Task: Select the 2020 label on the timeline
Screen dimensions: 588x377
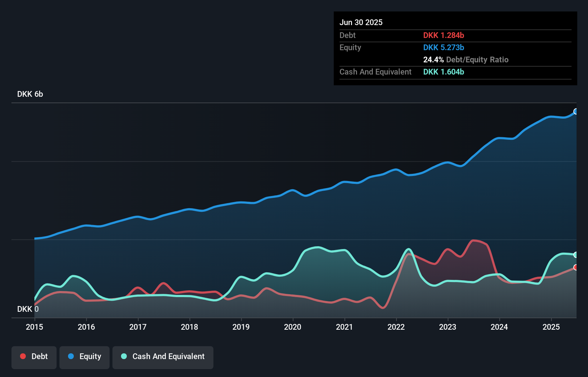Action: (293, 327)
